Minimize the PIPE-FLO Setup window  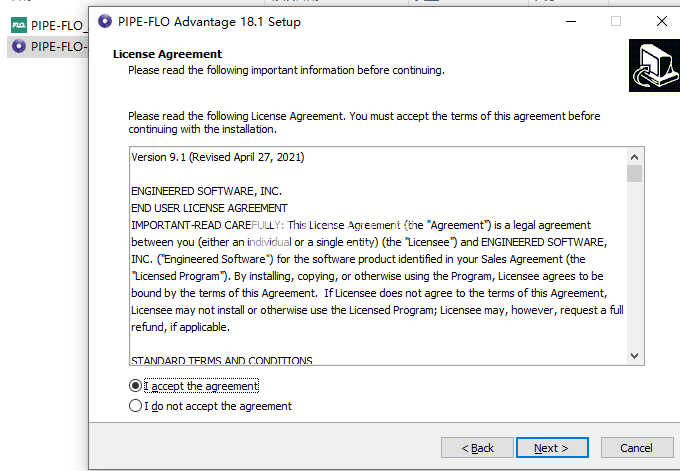(570, 21)
